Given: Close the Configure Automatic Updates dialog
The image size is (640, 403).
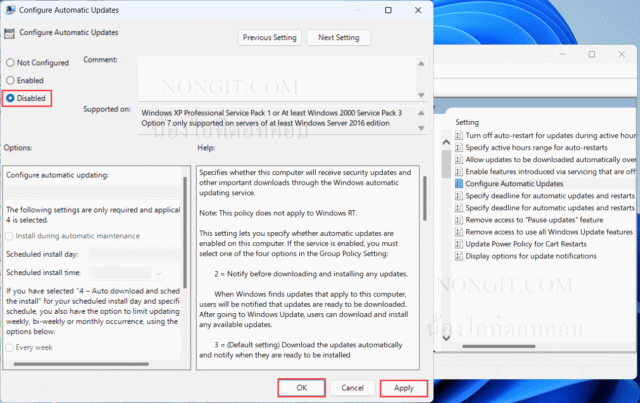Looking at the screenshot, I should coord(418,10).
